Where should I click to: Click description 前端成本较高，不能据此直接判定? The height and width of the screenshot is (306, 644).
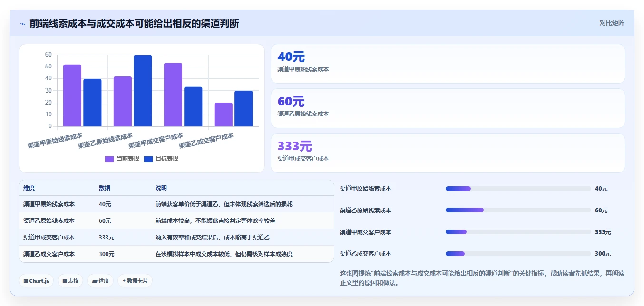(215, 220)
